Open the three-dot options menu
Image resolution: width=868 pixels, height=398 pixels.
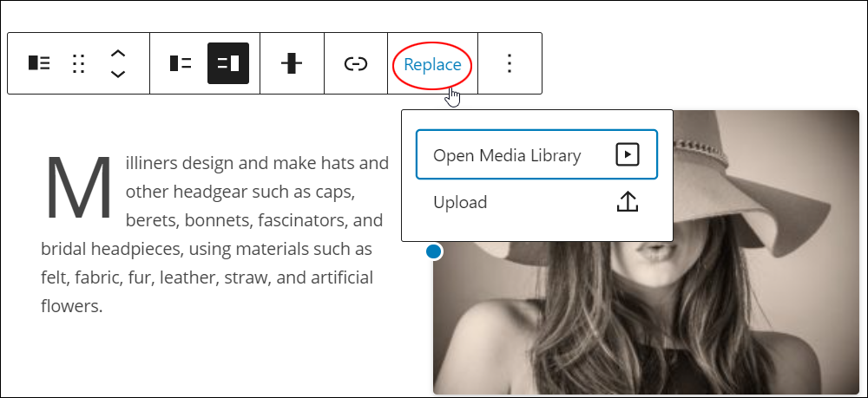[x=510, y=63]
